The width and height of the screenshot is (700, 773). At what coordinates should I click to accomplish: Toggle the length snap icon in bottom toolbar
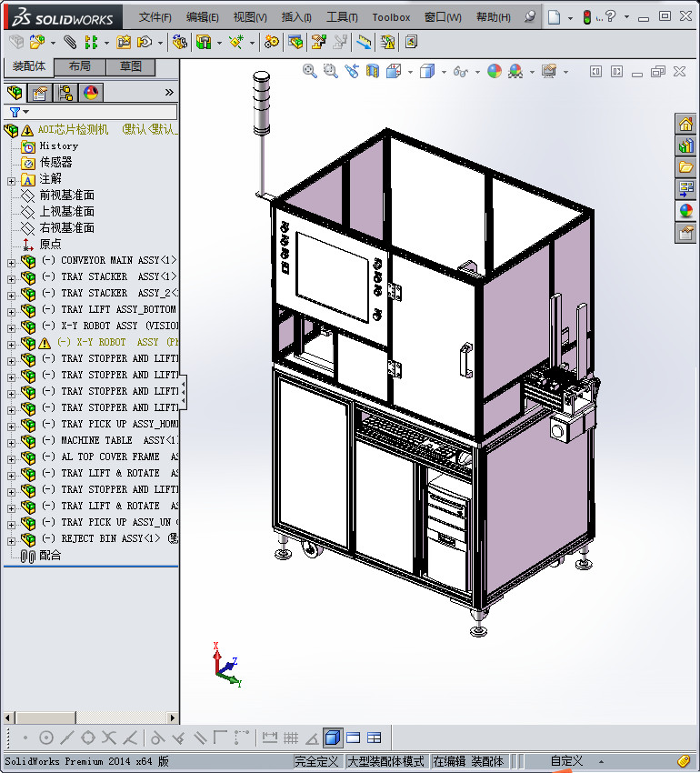[x=270, y=738]
